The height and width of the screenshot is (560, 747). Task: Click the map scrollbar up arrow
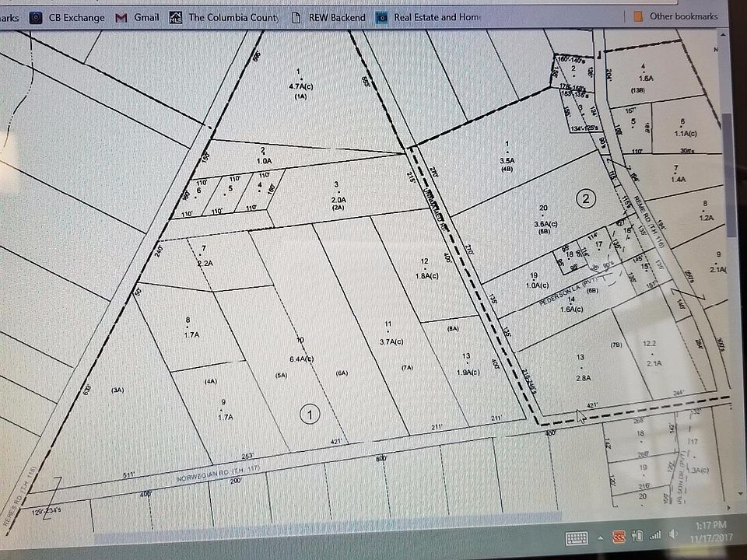(x=723, y=35)
